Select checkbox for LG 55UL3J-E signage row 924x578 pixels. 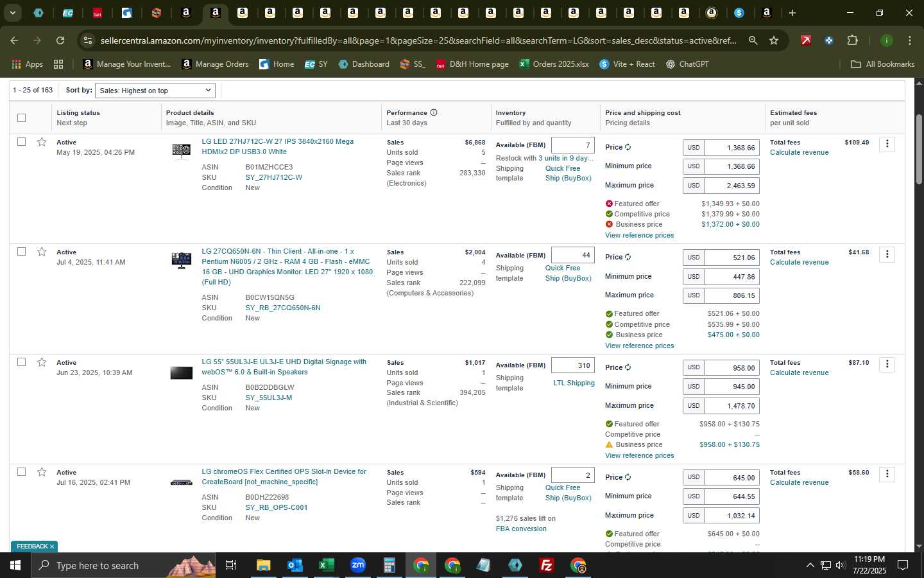21,362
